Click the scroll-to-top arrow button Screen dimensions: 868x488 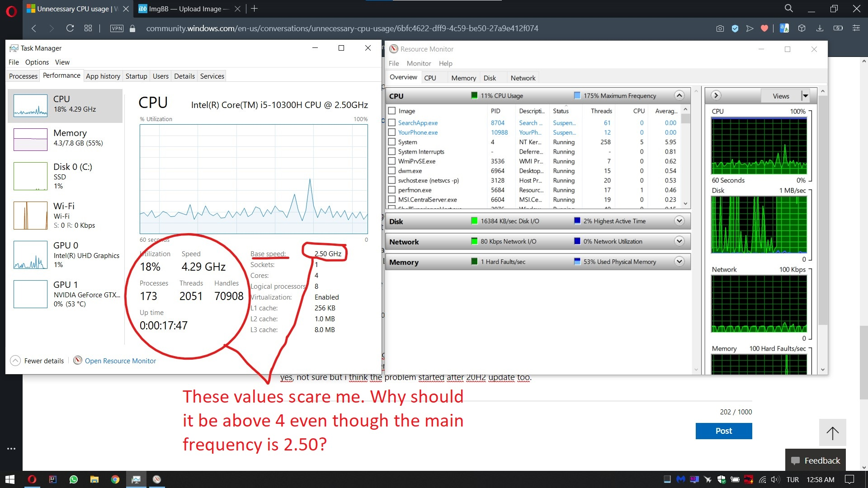(832, 432)
